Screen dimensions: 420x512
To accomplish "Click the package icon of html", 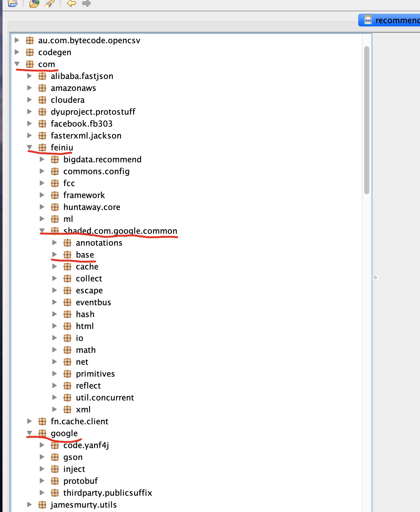I will (67, 326).
